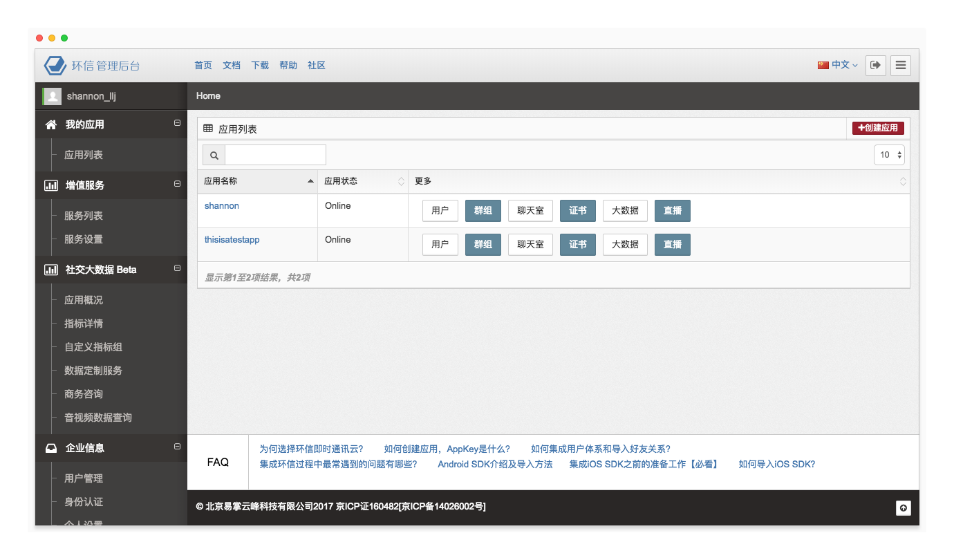Click the table grid icon beside 应用列表
954x560 pixels.
[208, 129]
